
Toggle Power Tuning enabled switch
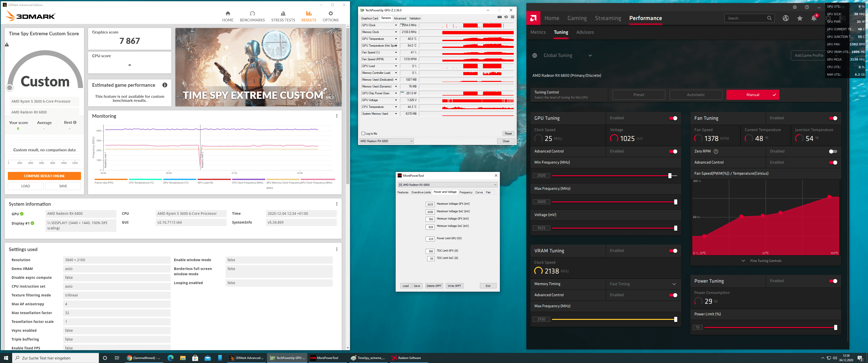pyautogui.click(x=833, y=281)
